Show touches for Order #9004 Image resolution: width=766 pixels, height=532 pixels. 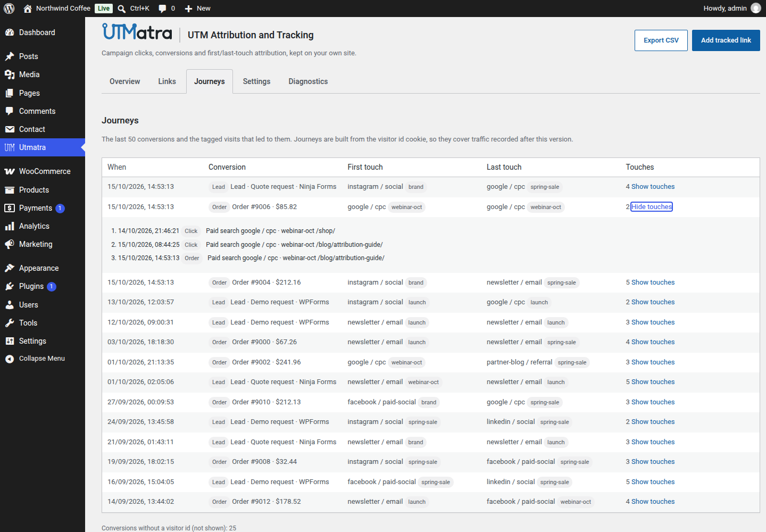[x=653, y=282]
